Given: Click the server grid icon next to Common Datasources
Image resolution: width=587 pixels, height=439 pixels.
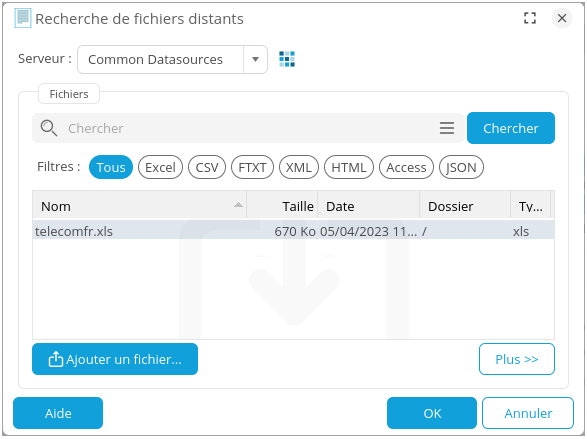Looking at the screenshot, I should [287, 59].
